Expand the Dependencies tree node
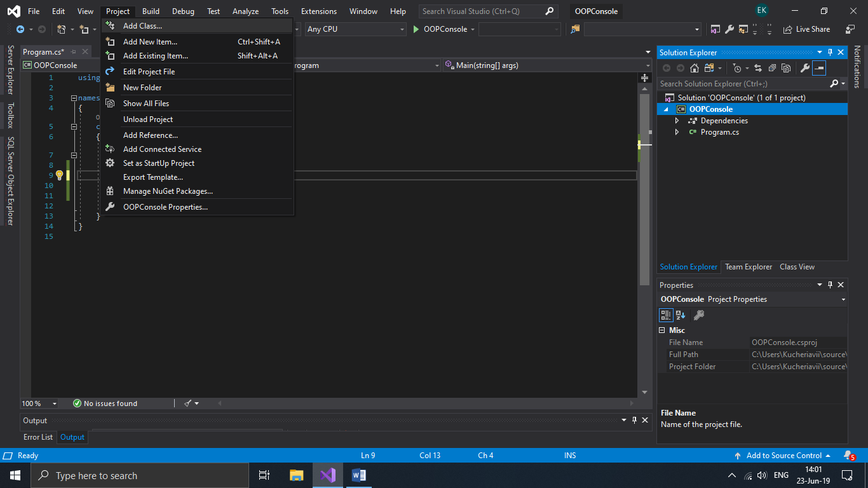This screenshot has height=488, width=868. pos(677,121)
